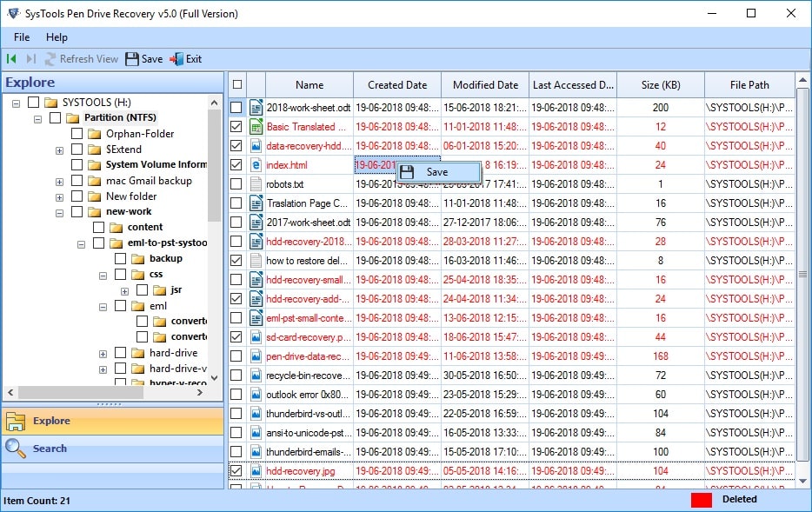The height and width of the screenshot is (512, 812).
Task: Click the Save icon in the toolbar
Action: (x=132, y=59)
